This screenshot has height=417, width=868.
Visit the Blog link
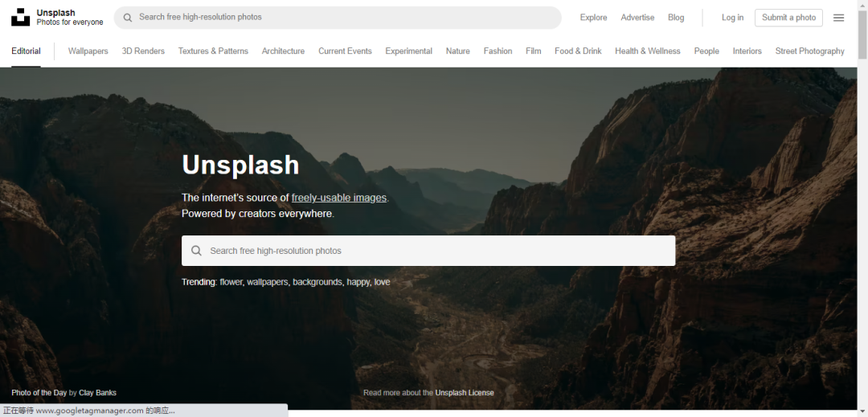coord(676,18)
